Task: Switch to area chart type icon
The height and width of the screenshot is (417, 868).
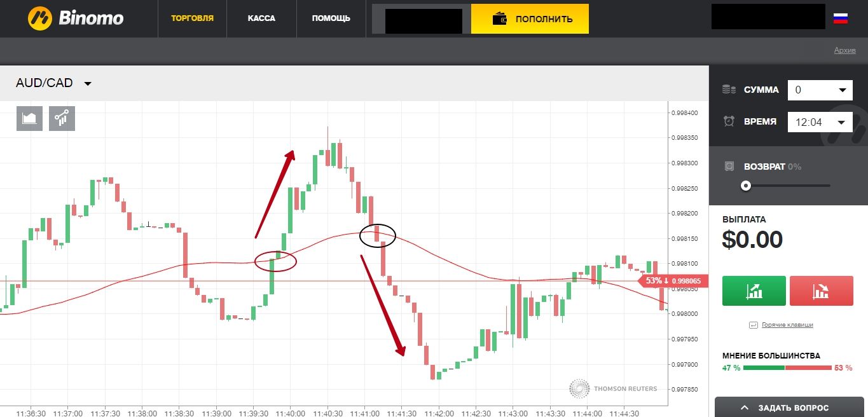Action: point(29,118)
